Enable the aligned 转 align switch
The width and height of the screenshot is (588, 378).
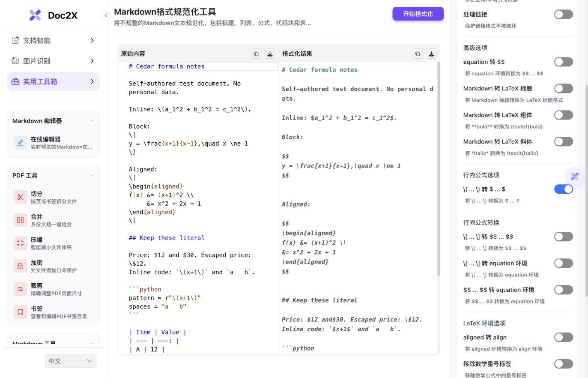click(x=564, y=338)
